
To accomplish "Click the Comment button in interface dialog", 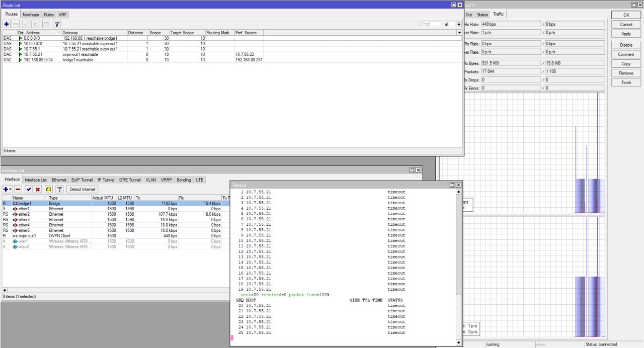I will tap(626, 54).
